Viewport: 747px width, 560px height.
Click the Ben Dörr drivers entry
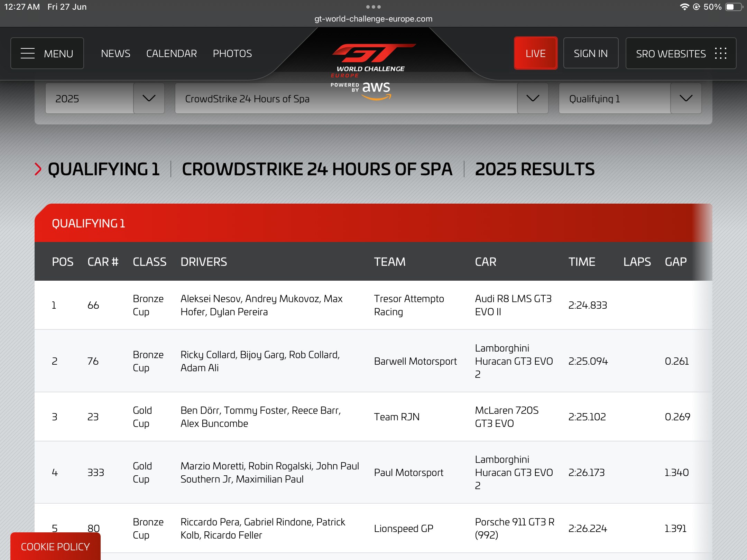tap(261, 417)
